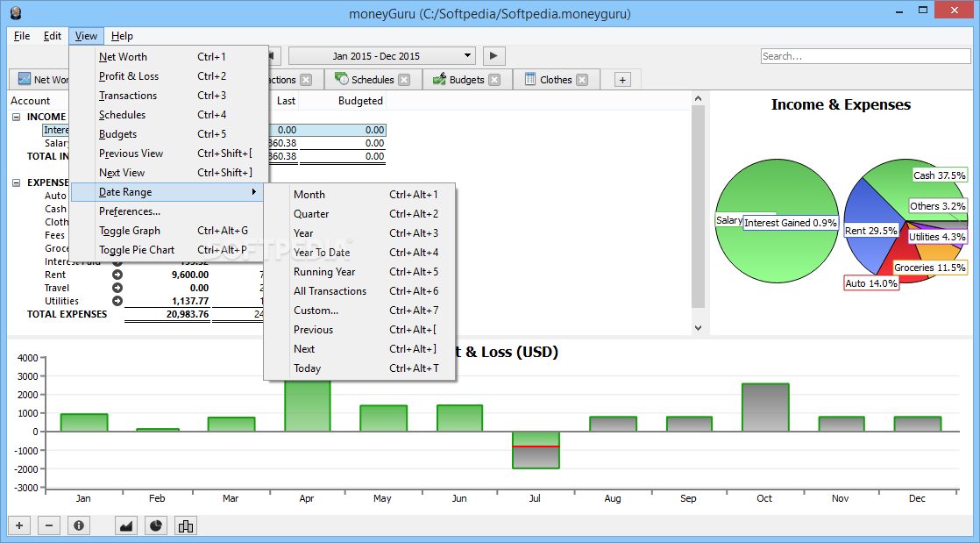The width and height of the screenshot is (980, 543).
Task: Open Preferences from View menu
Action: (x=169, y=211)
